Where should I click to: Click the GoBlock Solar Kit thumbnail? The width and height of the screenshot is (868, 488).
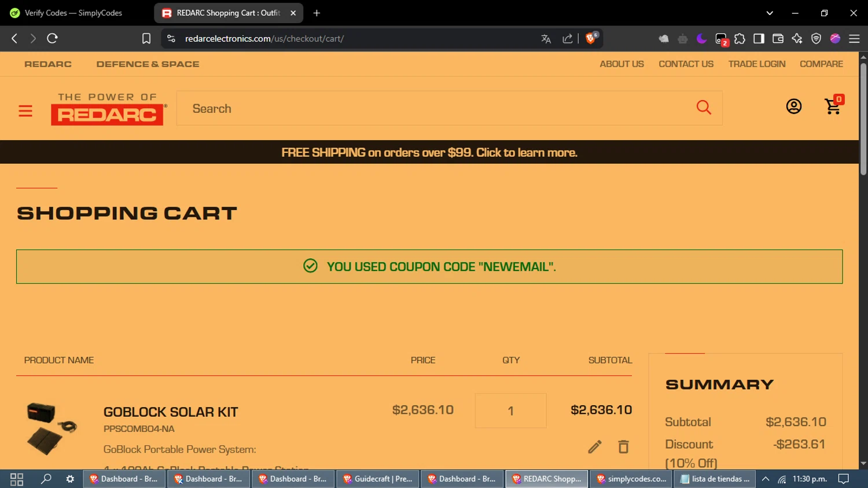click(x=52, y=429)
